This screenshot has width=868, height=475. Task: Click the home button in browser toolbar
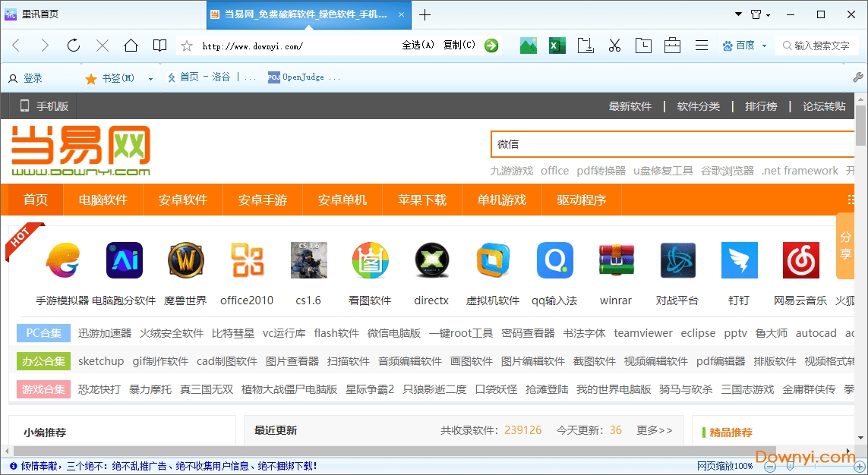131,46
